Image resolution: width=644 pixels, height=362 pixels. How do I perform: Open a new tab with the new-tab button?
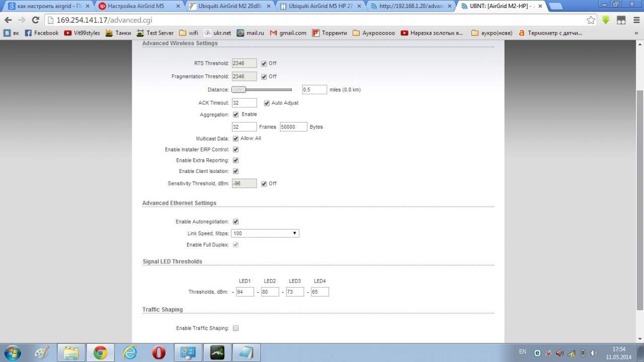click(x=555, y=7)
